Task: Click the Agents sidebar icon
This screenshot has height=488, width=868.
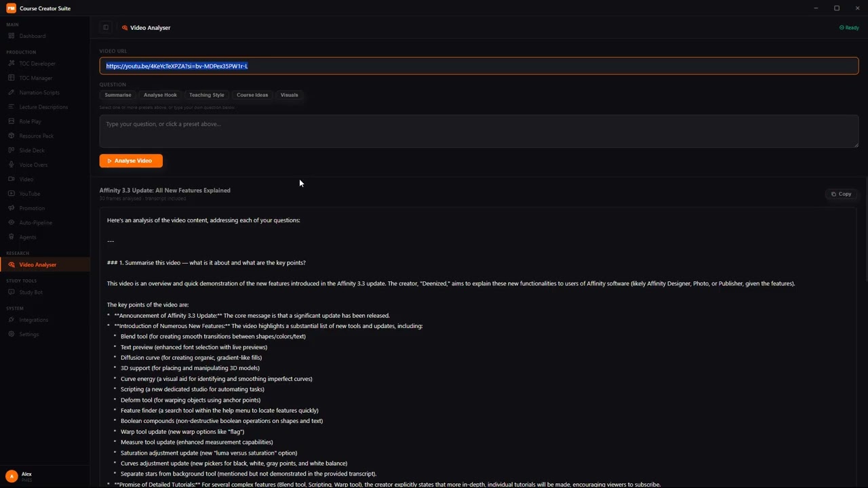Action: tap(12, 237)
